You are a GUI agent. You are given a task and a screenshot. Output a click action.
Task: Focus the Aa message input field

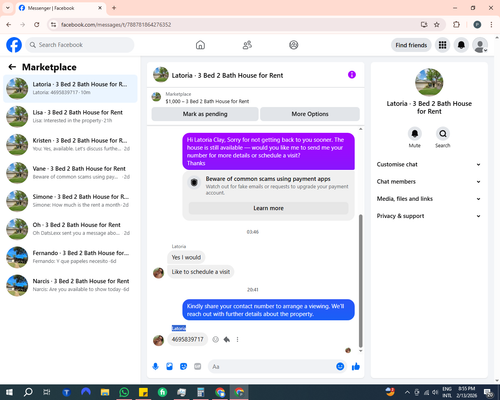point(272,367)
